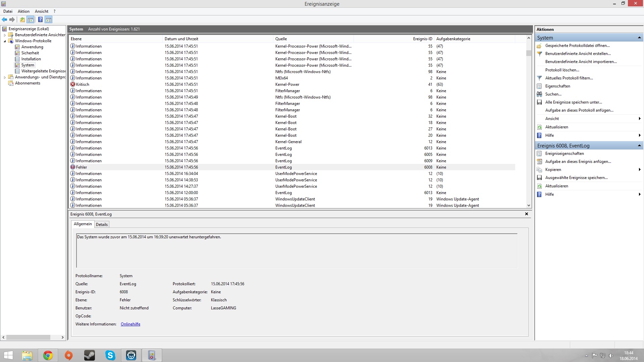Viewport: 644px width, 362px height.
Task: Click the Aktualisieren refresh icon under System
Action: [x=539, y=127]
